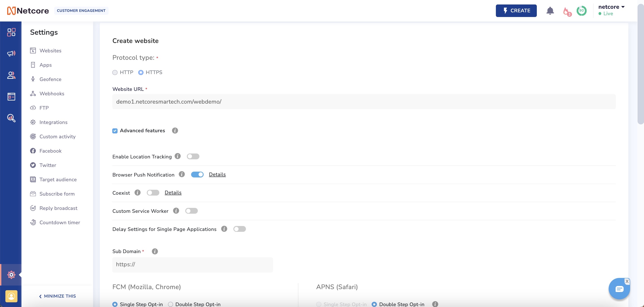
Task: Open the audience users icon in sidebar
Action: click(11, 75)
